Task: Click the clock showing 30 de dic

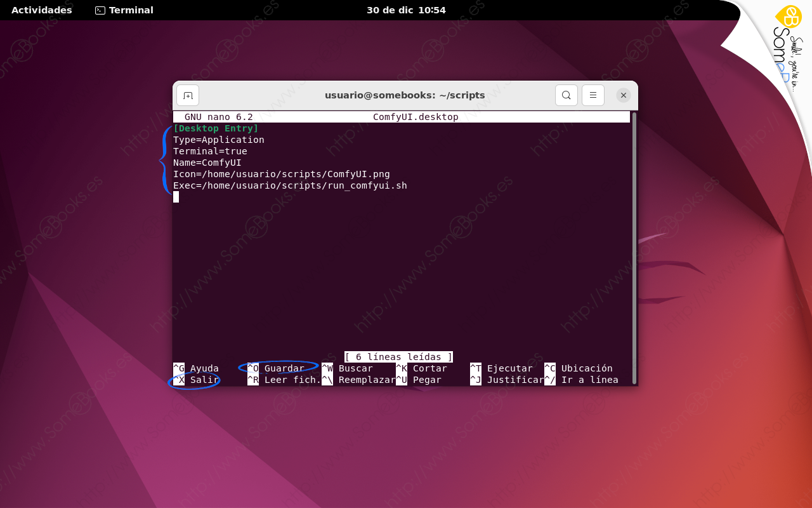Action: [406, 10]
